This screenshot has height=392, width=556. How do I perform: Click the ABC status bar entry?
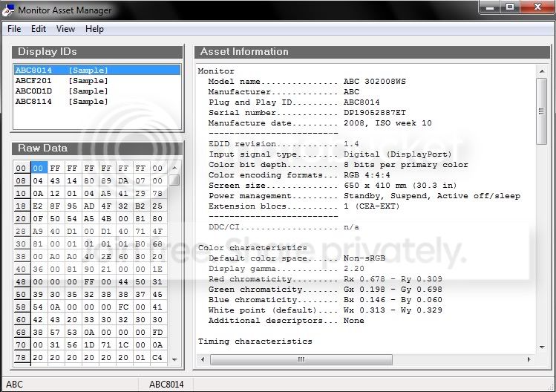[15, 384]
